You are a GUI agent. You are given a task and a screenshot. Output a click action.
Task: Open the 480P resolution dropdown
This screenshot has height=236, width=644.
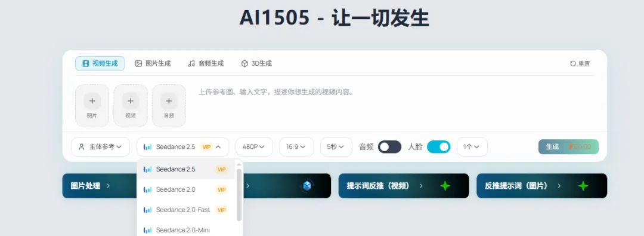point(254,146)
